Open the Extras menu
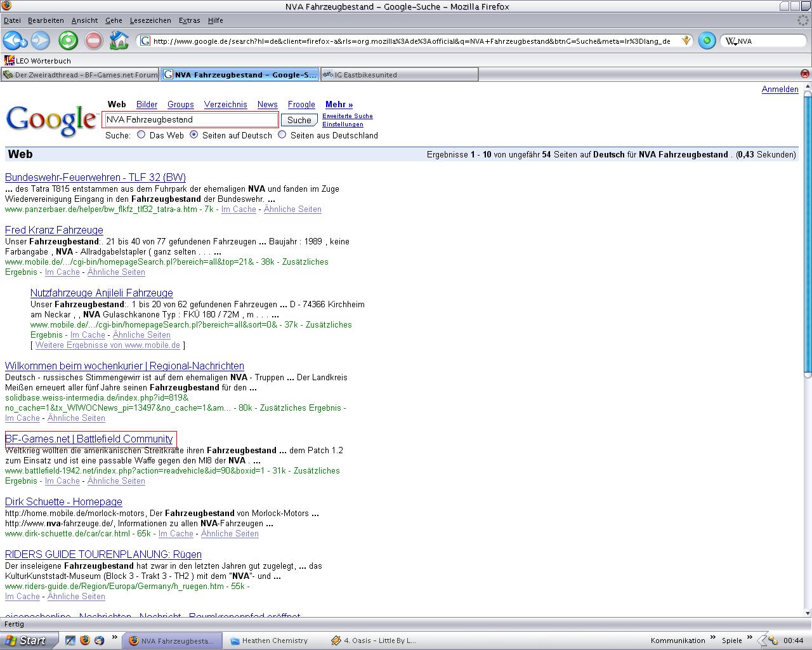Screen dimensions: 812x650 pos(189,20)
